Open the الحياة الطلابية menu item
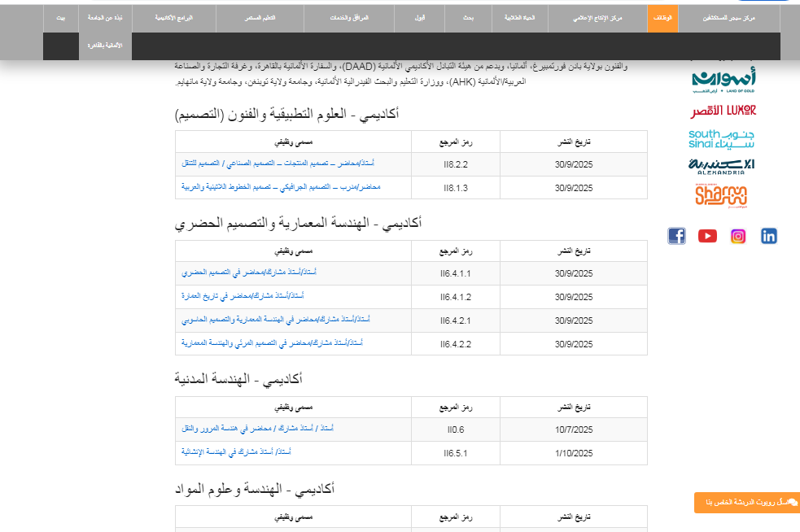 (x=518, y=18)
